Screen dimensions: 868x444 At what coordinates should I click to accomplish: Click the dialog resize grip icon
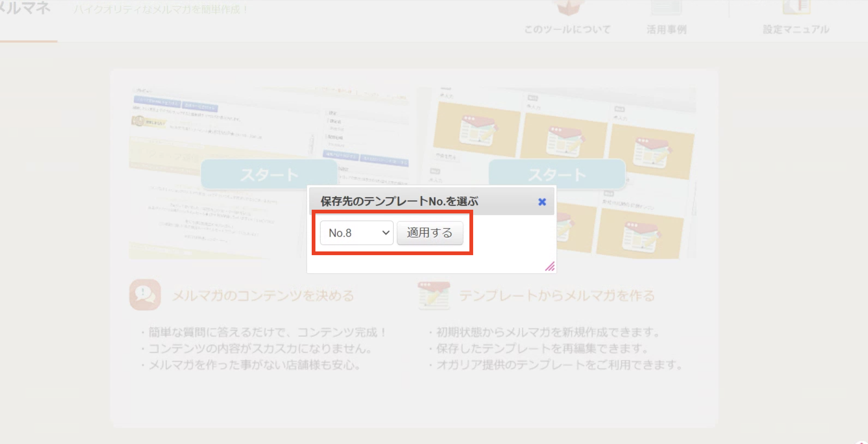(550, 266)
